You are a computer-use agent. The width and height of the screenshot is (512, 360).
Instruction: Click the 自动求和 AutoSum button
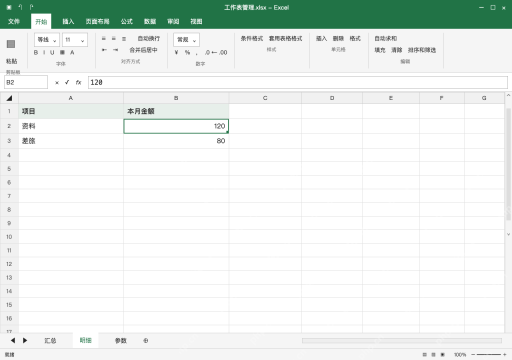tap(385, 39)
